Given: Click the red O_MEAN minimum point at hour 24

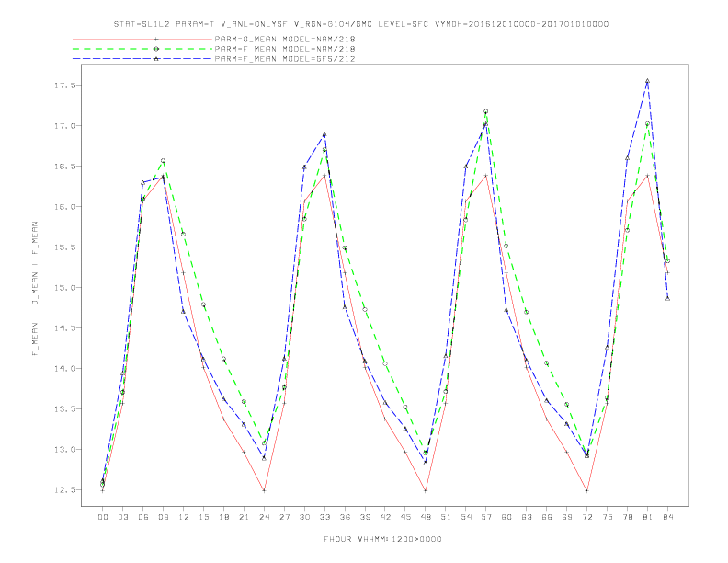Looking at the screenshot, I should coord(264,490).
